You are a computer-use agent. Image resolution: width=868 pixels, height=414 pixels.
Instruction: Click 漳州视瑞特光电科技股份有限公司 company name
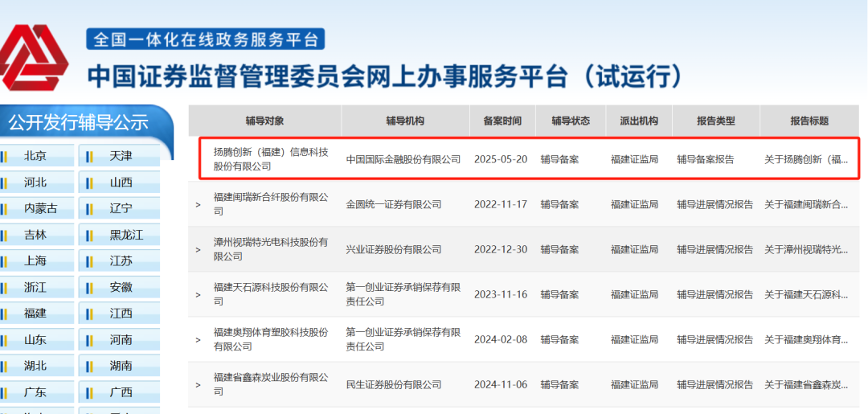coord(272,249)
